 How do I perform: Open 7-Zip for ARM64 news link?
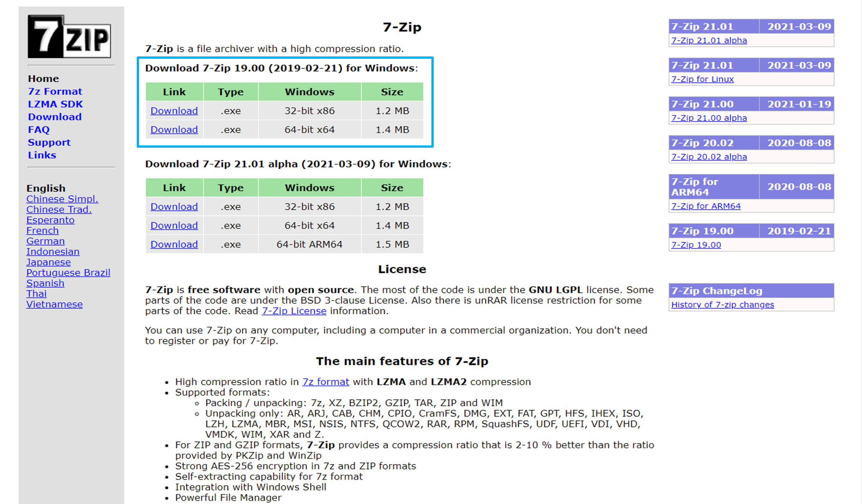coord(706,206)
